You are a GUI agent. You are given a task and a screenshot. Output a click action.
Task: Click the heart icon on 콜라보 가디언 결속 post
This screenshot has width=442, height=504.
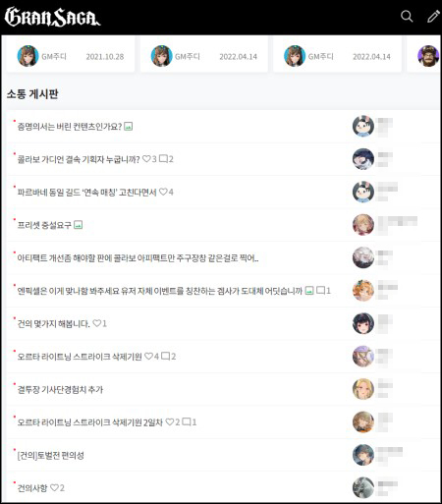coord(146,159)
